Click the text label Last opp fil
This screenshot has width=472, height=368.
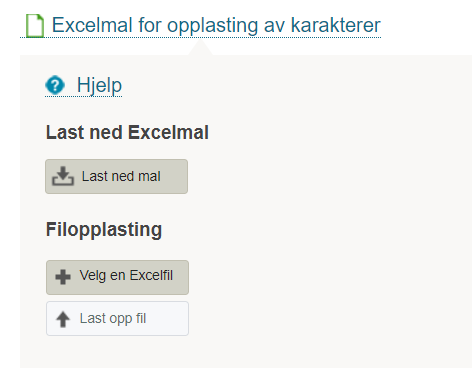click(113, 318)
